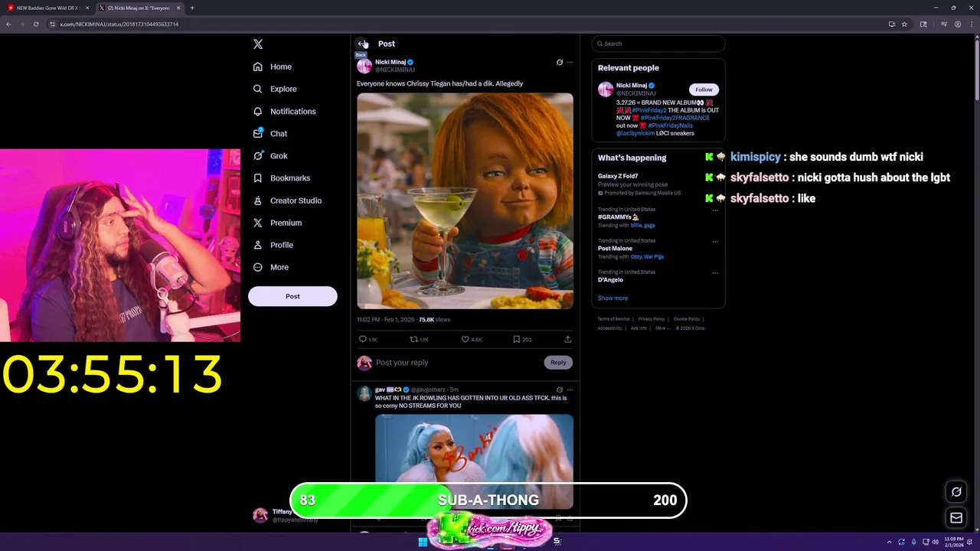Screen dimensions: 980x551
Task: Open Nicki Minaj's profile avatar on the post
Action: pos(364,66)
